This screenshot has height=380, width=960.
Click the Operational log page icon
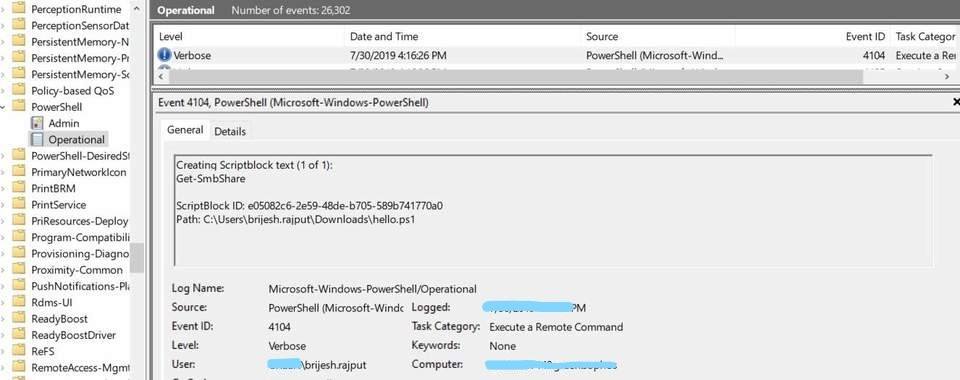tap(37, 140)
